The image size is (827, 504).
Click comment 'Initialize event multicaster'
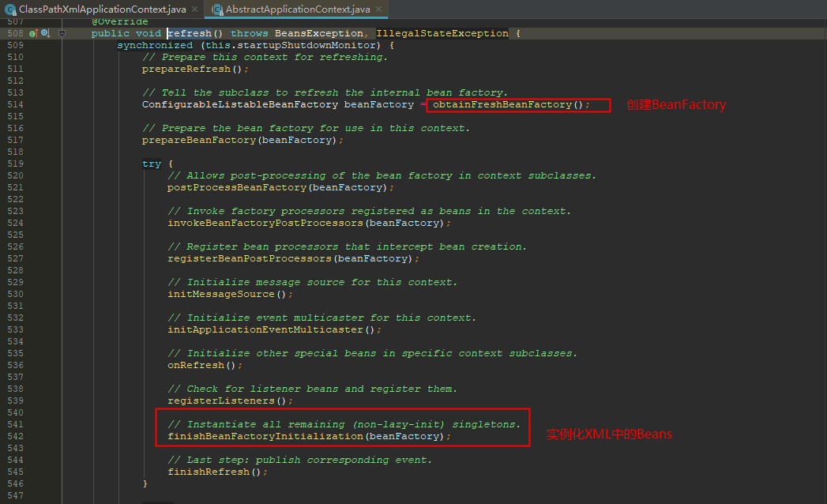pos(321,318)
